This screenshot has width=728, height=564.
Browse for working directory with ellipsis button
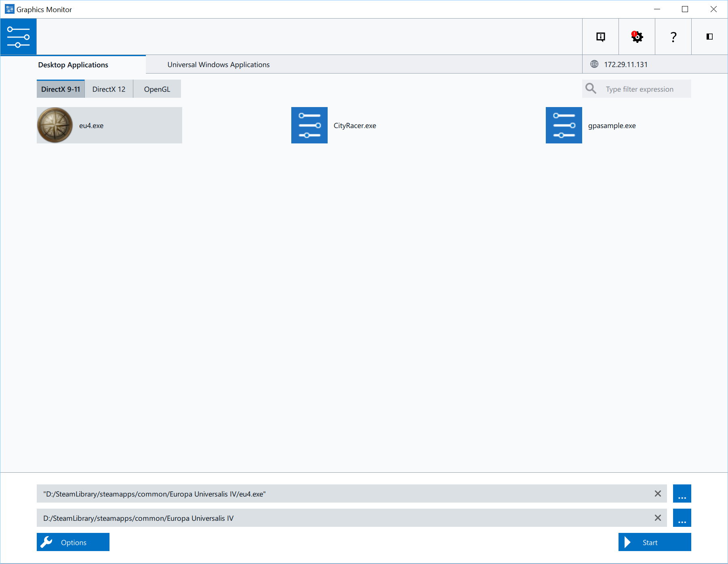coord(682,518)
